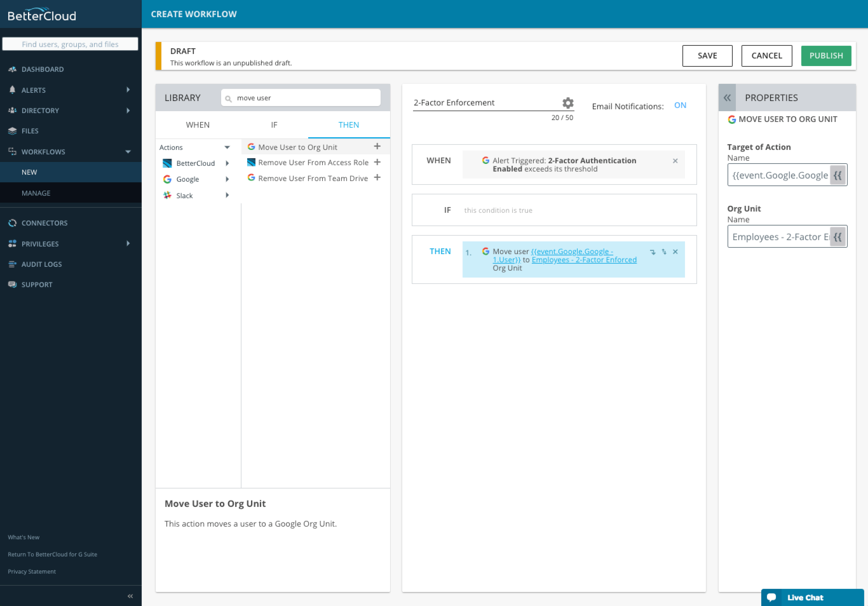This screenshot has height=606, width=868.
Task: Click the Directory people icon
Action: click(x=12, y=111)
